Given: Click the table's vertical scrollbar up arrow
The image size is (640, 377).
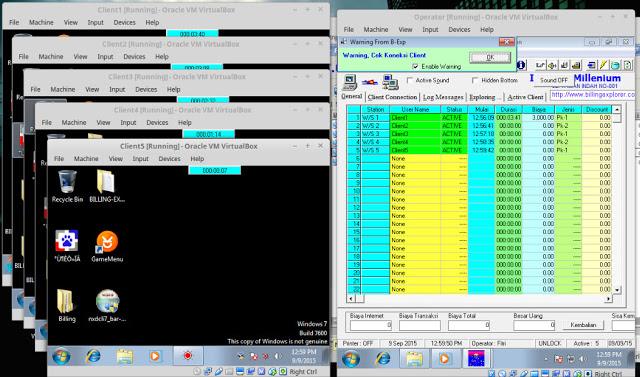Looking at the screenshot, I should [x=617, y=109].
